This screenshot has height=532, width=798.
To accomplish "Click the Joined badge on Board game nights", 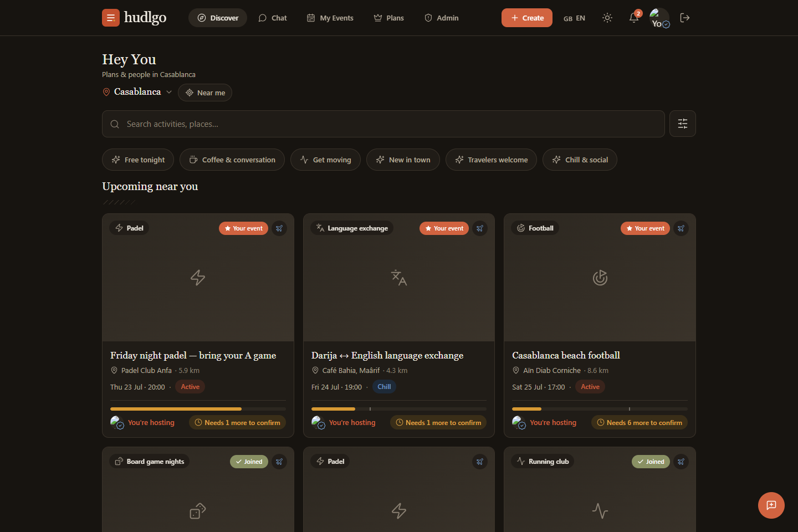I will tap(249, 462).
